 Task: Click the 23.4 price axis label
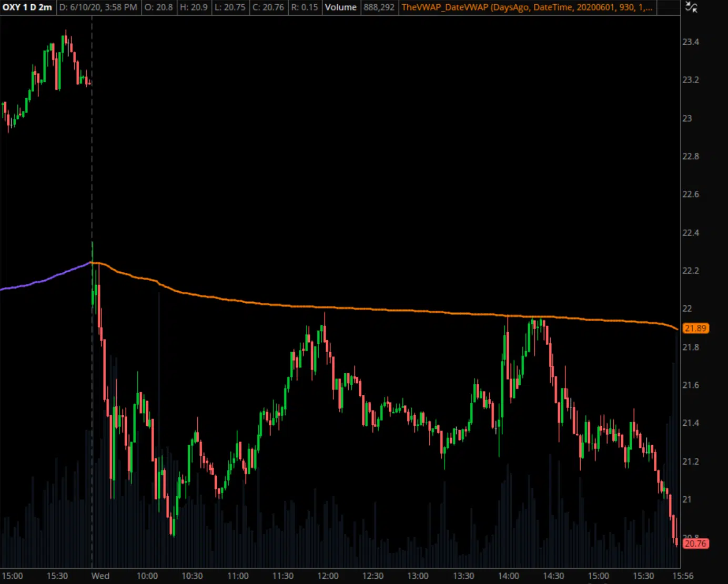pyautogui.click(x=691, y=42)
